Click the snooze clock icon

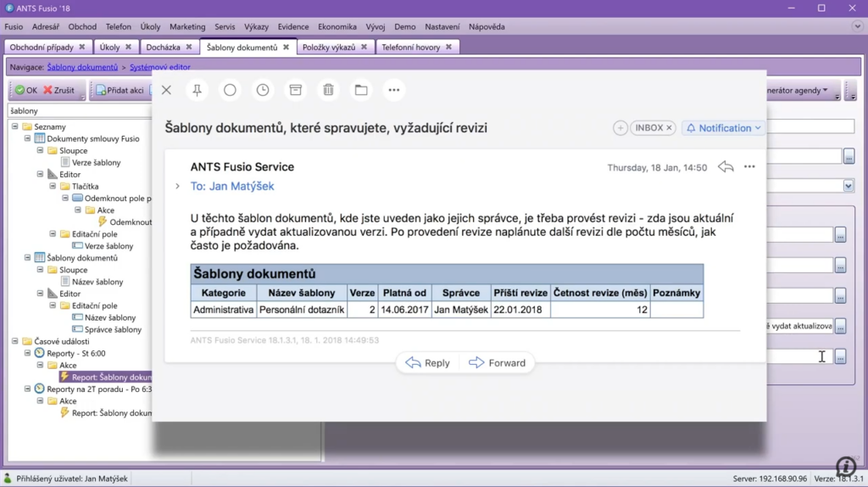pyautogui.click(x=263, y=90)
